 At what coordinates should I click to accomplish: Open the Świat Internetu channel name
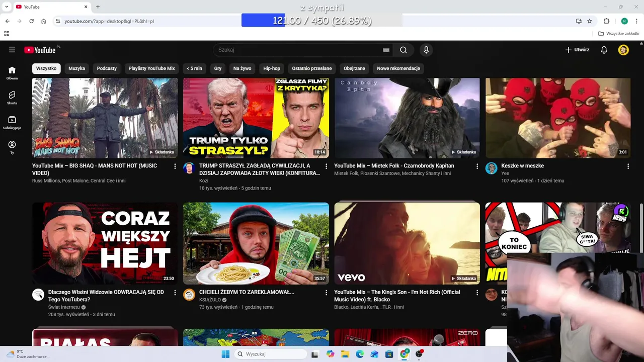(64, 307)
